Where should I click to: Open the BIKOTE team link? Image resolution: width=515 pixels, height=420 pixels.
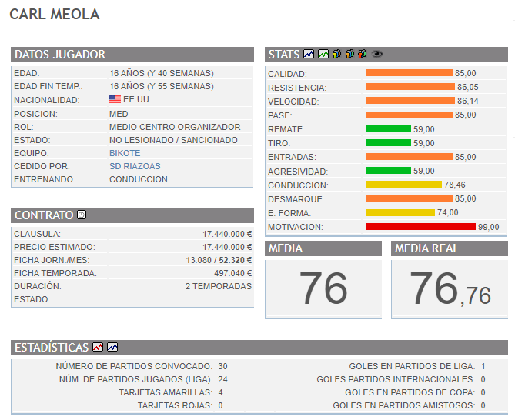tap(125, 153)
